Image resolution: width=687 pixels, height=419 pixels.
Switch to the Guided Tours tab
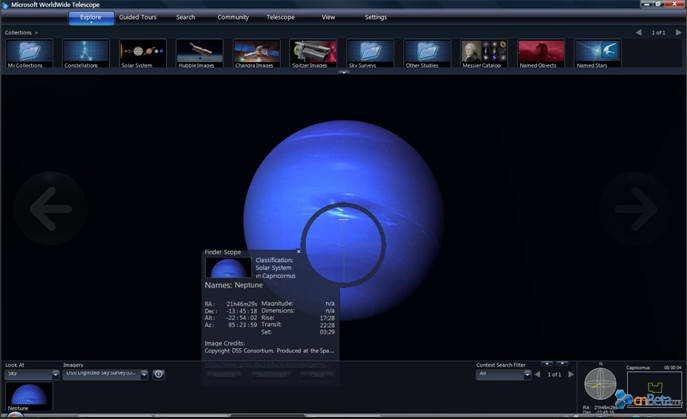(138, 17)
